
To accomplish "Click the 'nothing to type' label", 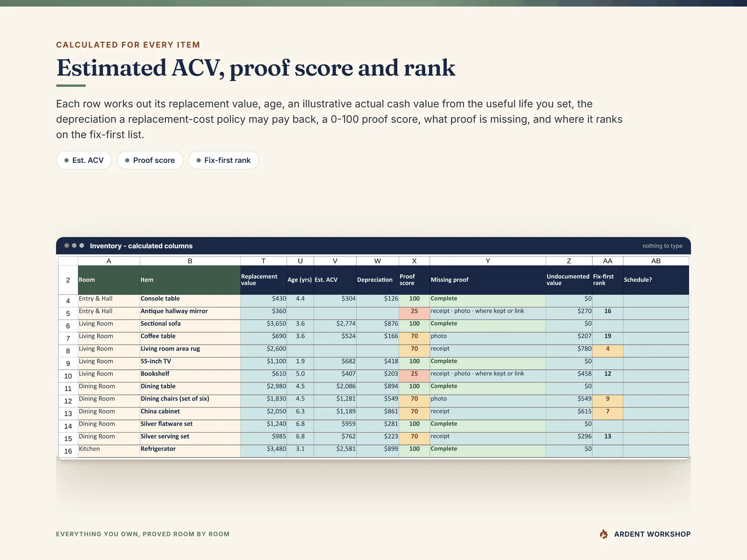I will click(x=662, y=246).
